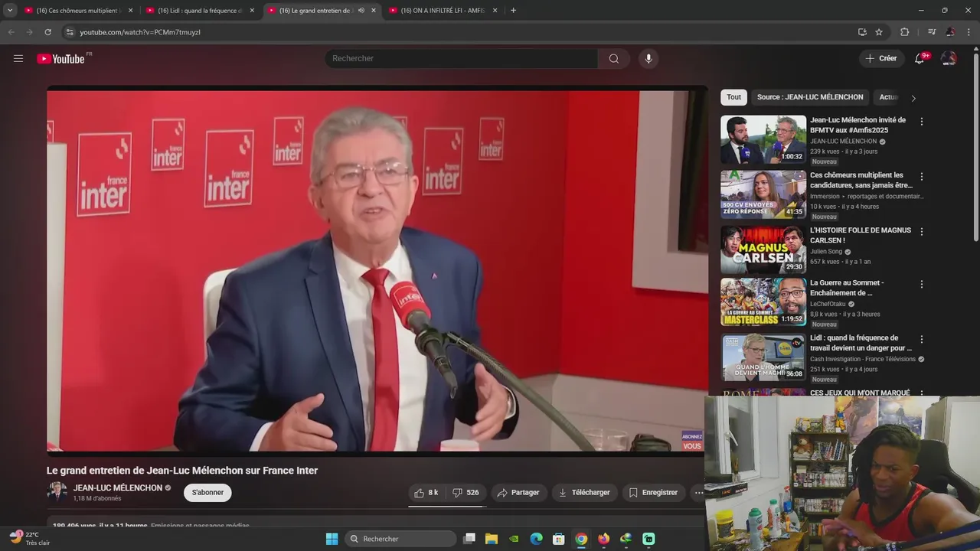Screen dimensions: 980x551
Task: Click the Windows taskbar search box
Action: (400, 539)
